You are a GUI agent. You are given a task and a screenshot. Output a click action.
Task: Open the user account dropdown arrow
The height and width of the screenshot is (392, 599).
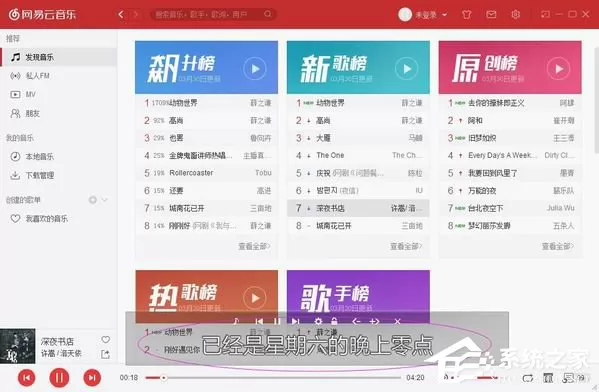(445, 15)
